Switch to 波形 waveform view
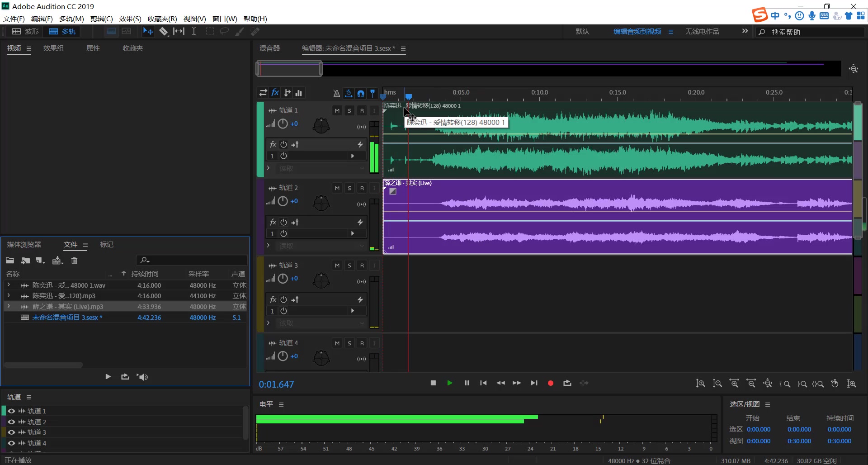Viewport: 868px width, 465px height. 26,31
